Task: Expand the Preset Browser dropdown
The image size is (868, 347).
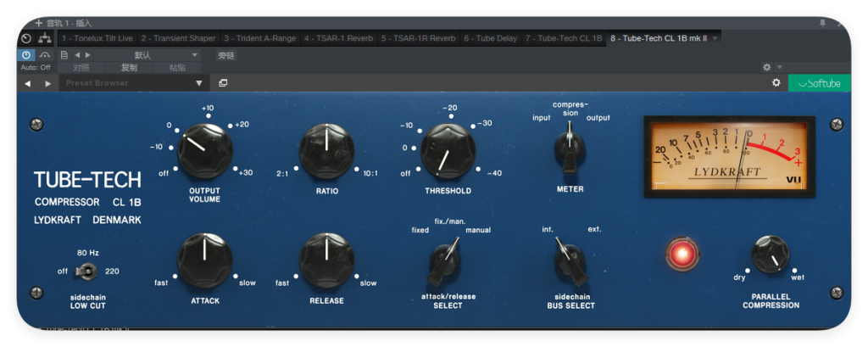Action: coord(199,83)
